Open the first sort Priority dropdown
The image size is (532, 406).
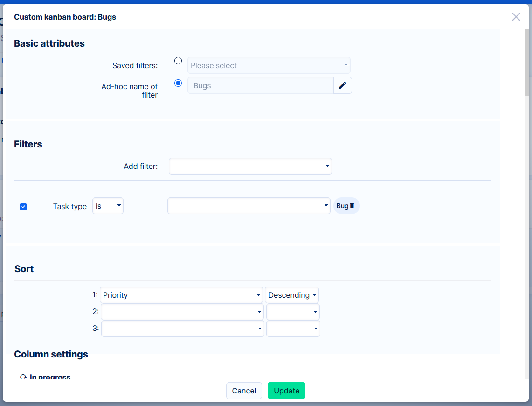click(x=181, y=295)
